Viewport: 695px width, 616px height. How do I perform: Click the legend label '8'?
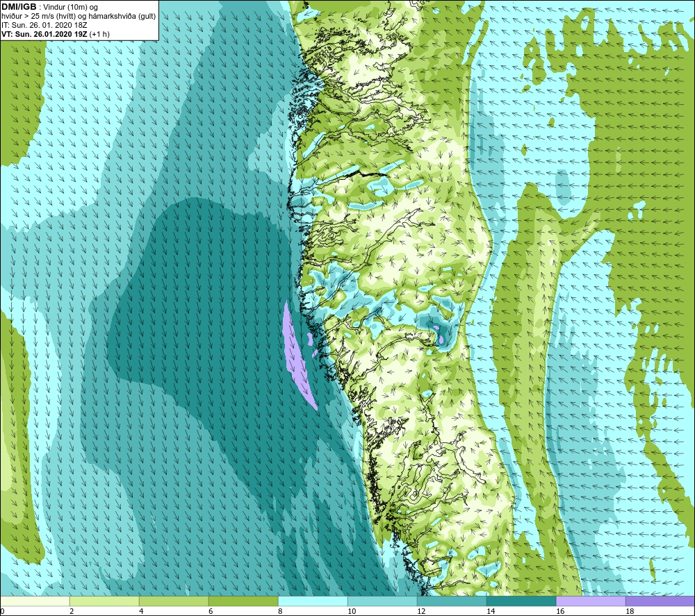[x=280, y=611]
